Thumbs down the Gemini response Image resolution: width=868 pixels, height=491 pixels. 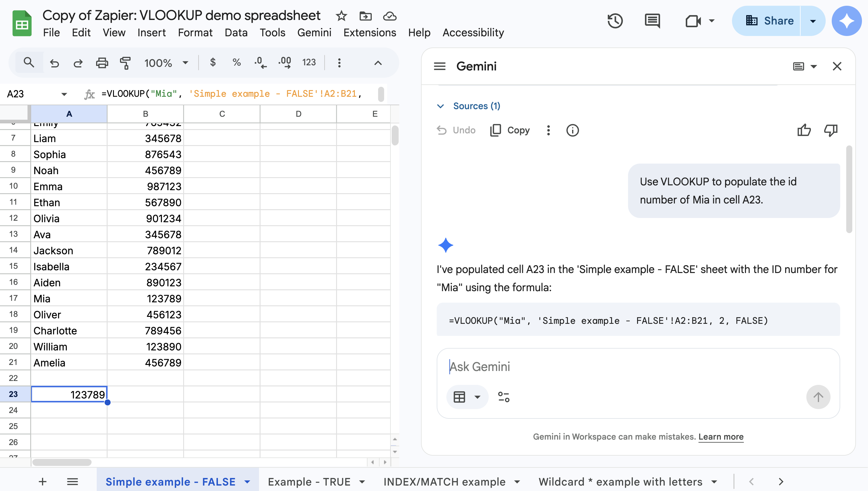coord(830,130)
